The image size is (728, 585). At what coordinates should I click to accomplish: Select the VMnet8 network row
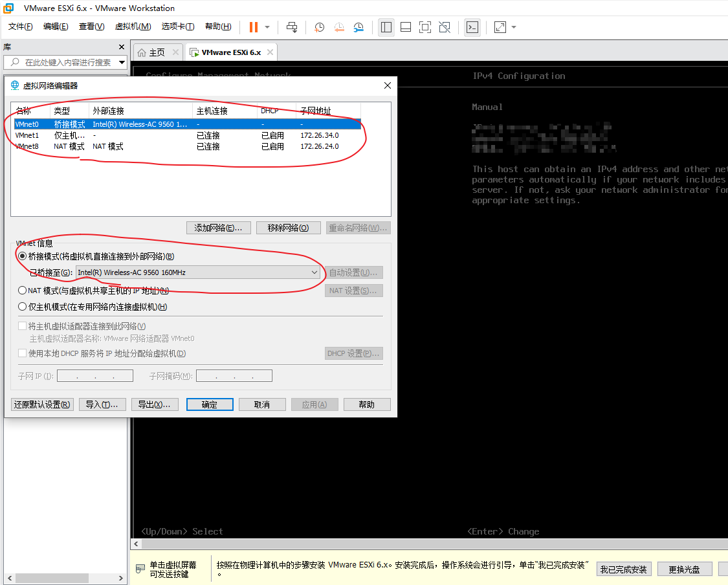click(188, 146)
